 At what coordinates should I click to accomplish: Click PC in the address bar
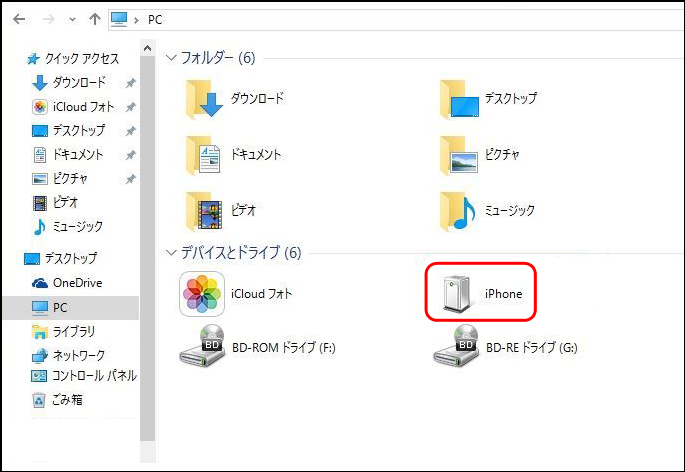155,20
